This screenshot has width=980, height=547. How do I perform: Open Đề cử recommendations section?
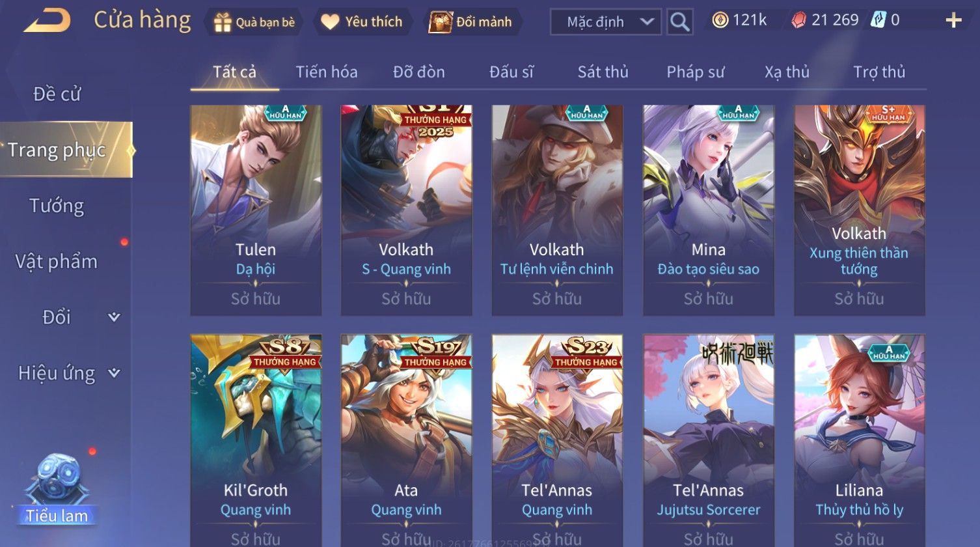coord(57,94)
